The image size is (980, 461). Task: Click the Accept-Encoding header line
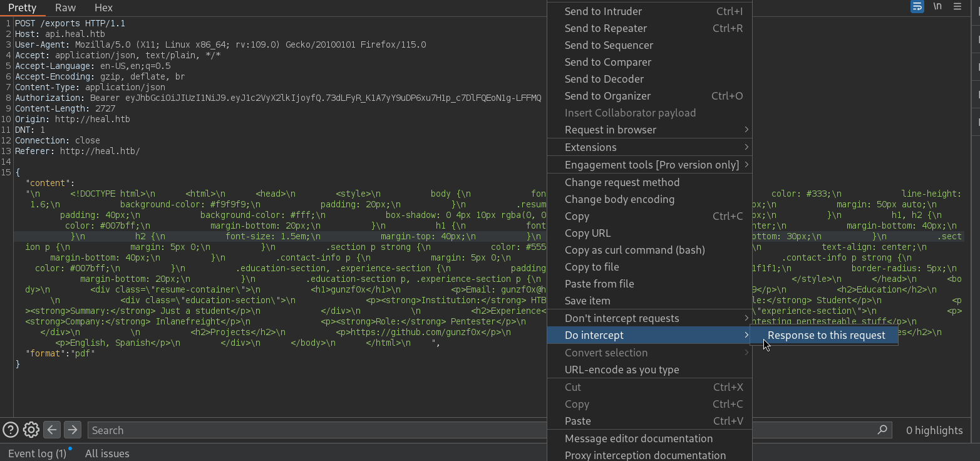[100, 76]
